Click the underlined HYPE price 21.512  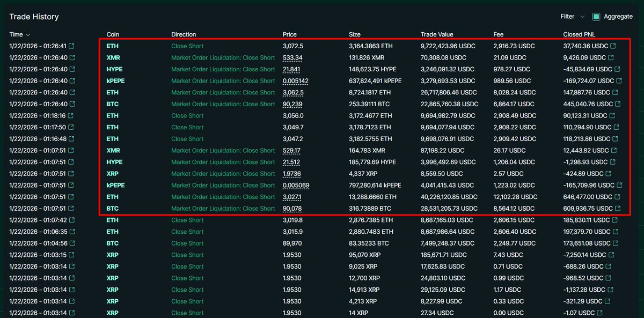tap(291, 162)
